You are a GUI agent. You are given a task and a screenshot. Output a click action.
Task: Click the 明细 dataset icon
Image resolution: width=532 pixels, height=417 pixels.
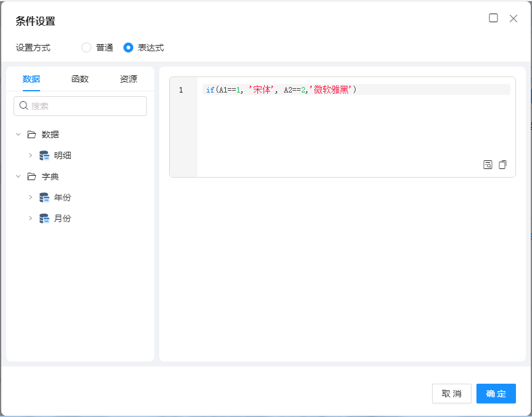click(x=44, y=155)
